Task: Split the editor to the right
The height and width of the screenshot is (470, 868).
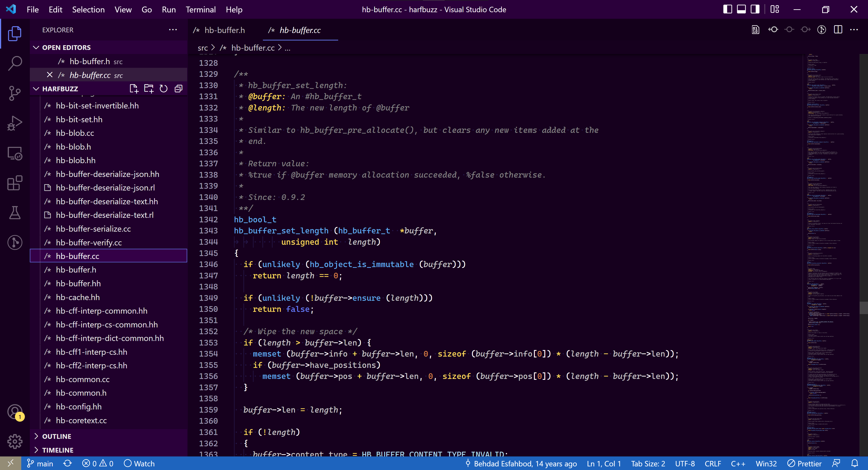Action: point(838,30)
